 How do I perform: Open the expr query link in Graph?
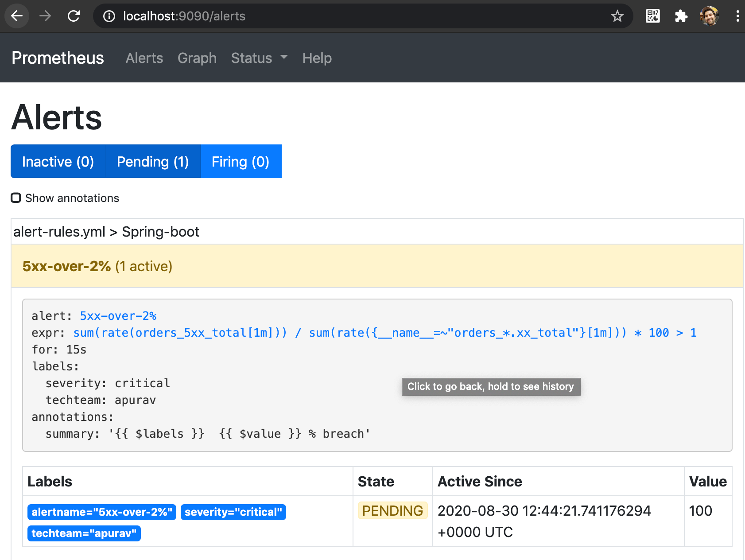(385, 333)
